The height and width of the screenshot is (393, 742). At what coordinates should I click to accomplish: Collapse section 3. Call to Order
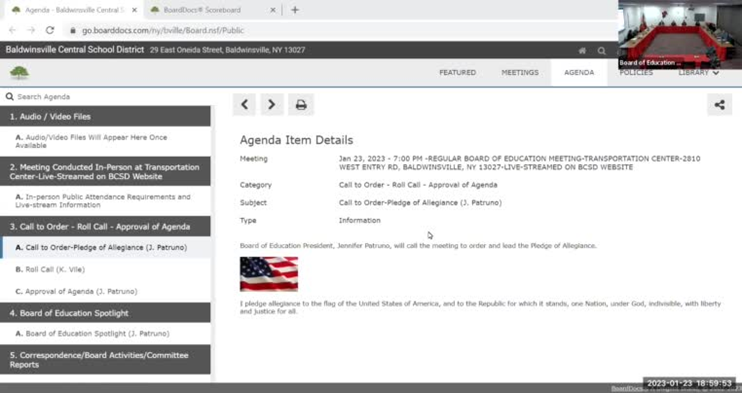[105, 227]
